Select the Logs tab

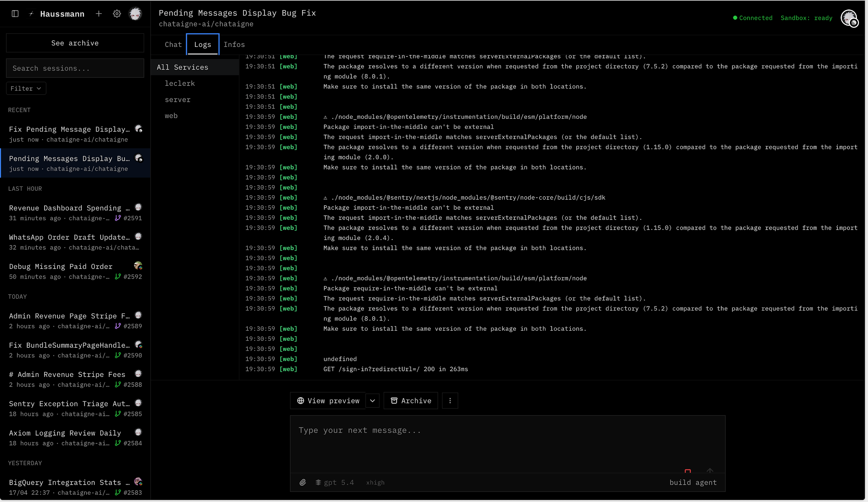203,44
